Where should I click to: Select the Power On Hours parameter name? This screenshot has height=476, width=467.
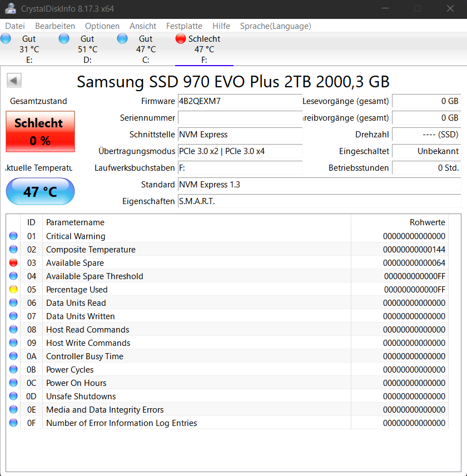(76, 383)
